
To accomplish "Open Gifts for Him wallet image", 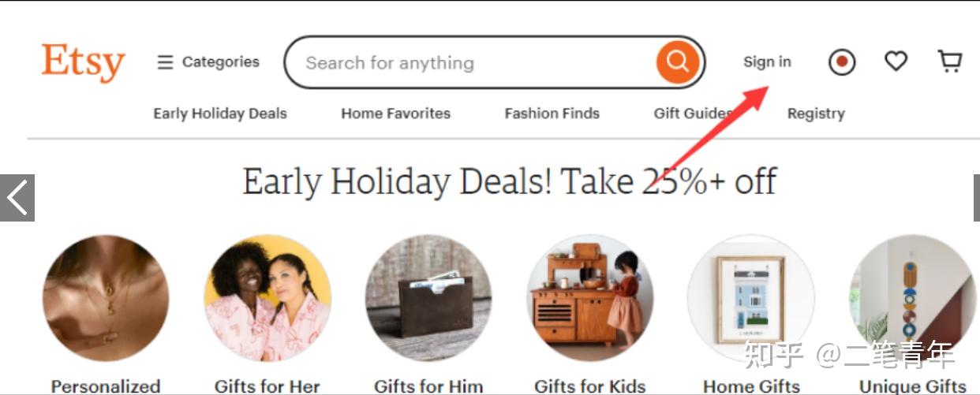I will coord(428,298).
